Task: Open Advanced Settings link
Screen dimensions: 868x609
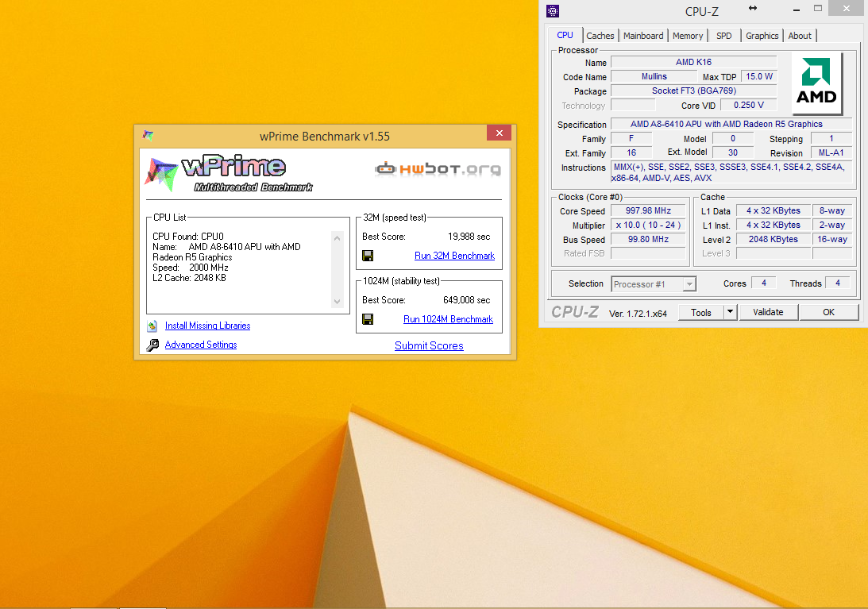Action: click(201, 345)
